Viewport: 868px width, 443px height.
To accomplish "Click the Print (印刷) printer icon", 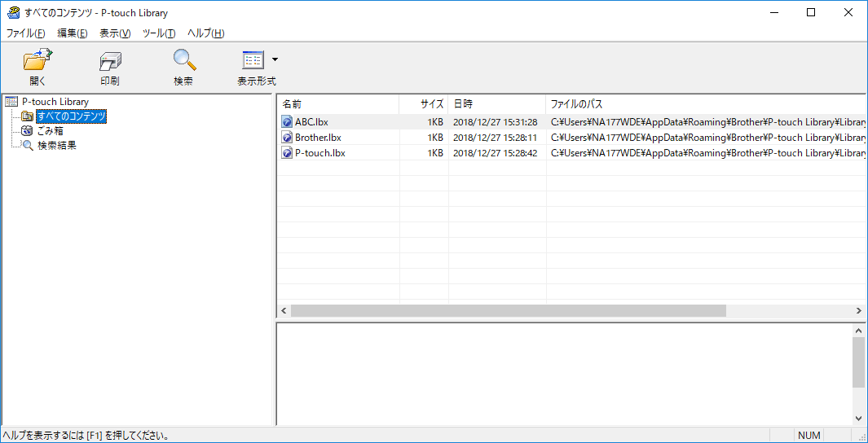I will coord(109,61).
